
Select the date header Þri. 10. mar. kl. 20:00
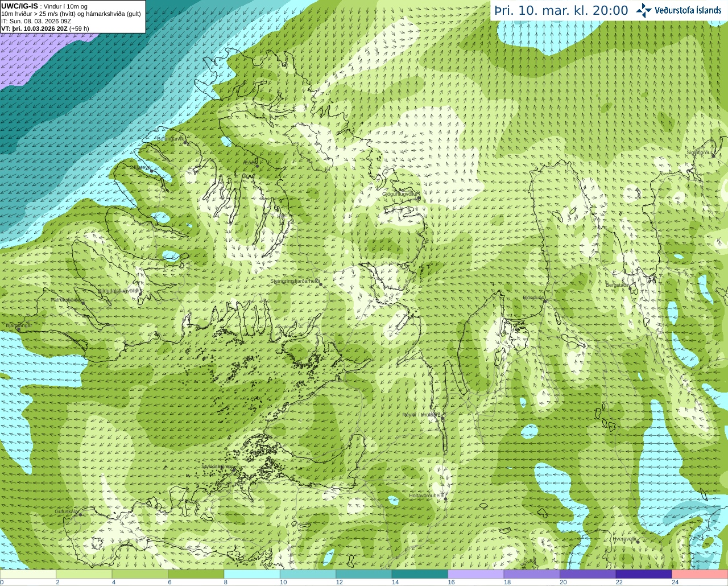pyautogui.click(x=561, y=11)
